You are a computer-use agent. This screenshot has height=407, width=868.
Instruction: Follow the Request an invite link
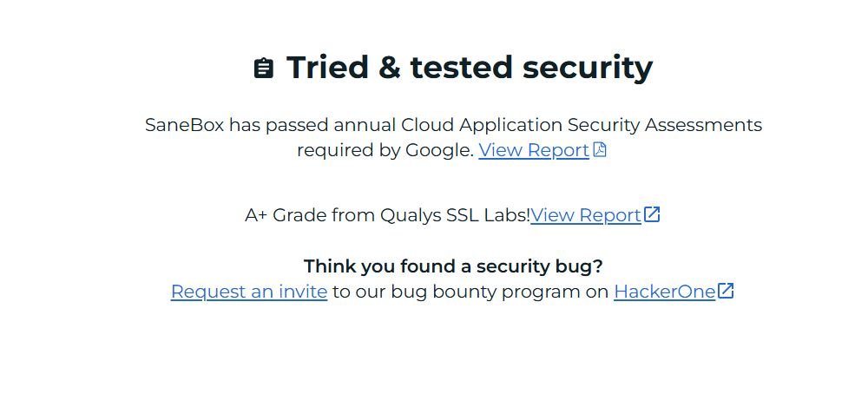249,292
